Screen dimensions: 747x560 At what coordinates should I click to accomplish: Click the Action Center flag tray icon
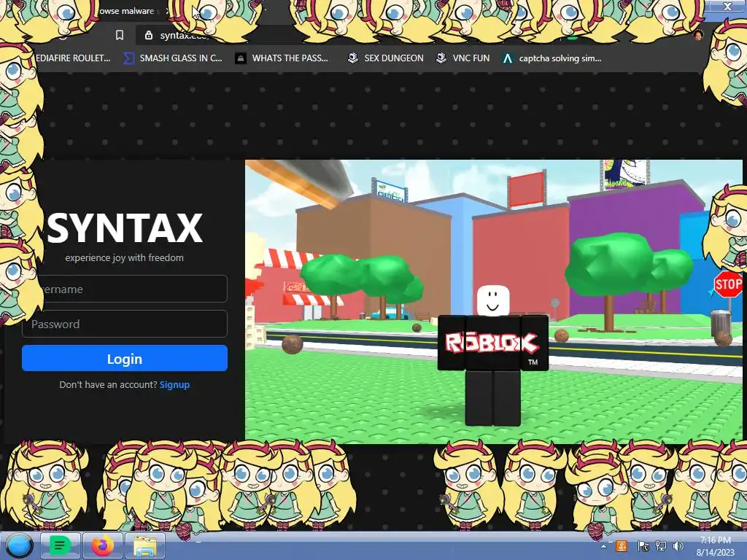pos(643,546)
